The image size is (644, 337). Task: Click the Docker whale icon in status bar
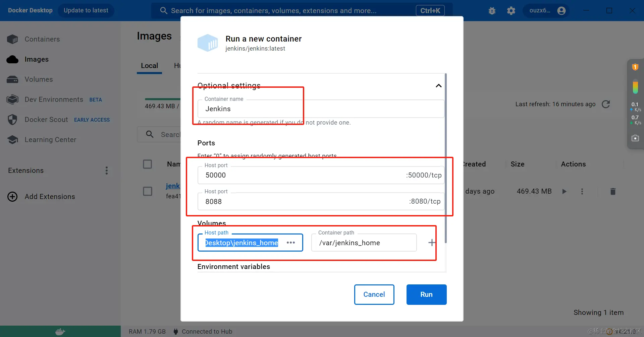coord(60,332)
